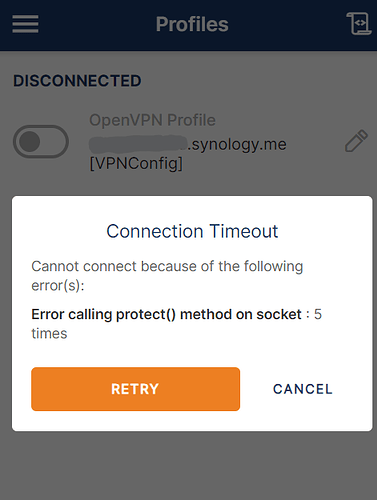
Task: Toggle the OpenVPN Profile connection switch
Action: pyautogui.click(x=41, y=142)
